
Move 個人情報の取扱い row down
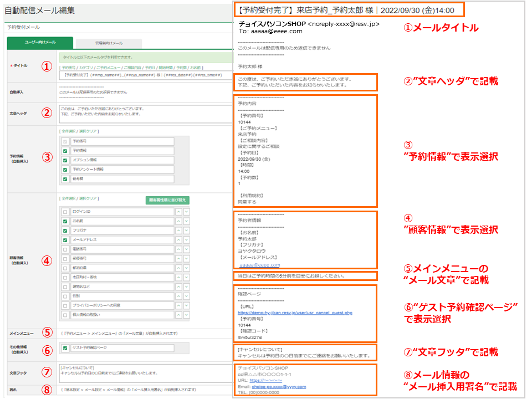[x=187, y=315]
